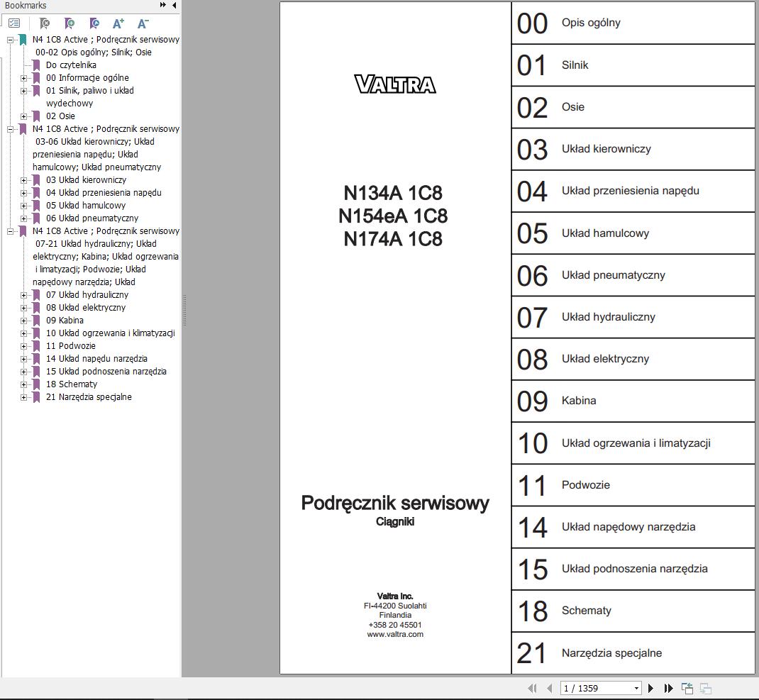Open the page number dropdown
Viewport: 759px width, 700px height.
pos(636,688)
